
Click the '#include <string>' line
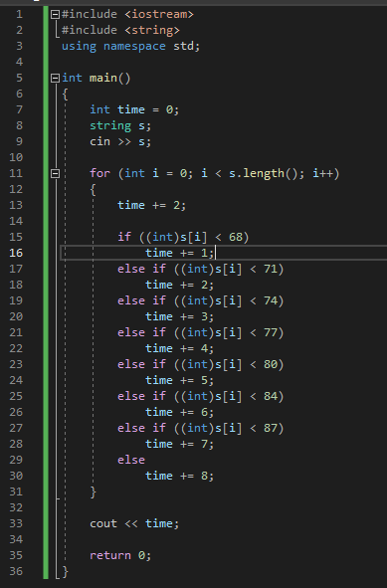120,31
